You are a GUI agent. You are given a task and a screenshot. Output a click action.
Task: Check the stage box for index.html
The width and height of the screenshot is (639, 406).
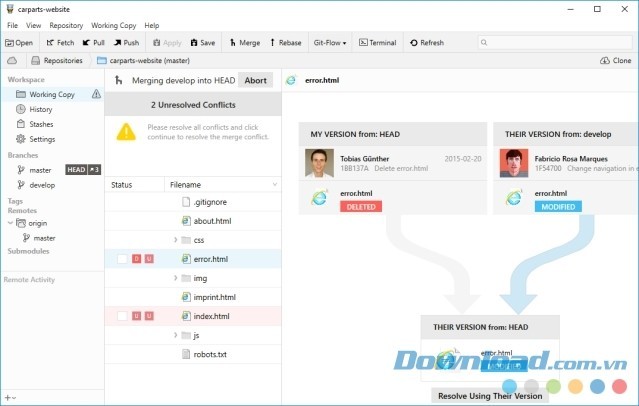[x=122, y=316]
